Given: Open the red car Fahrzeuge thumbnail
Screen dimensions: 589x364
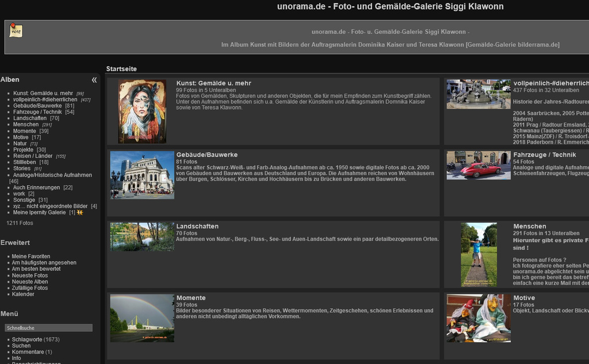Looking at the screenshot, I should click(x=479, y=166).
